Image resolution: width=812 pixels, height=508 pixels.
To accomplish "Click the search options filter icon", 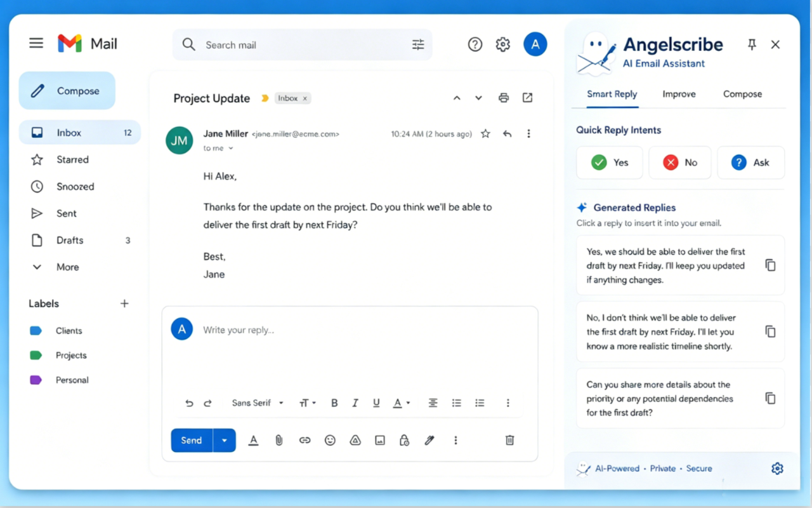I will point(418,44).
